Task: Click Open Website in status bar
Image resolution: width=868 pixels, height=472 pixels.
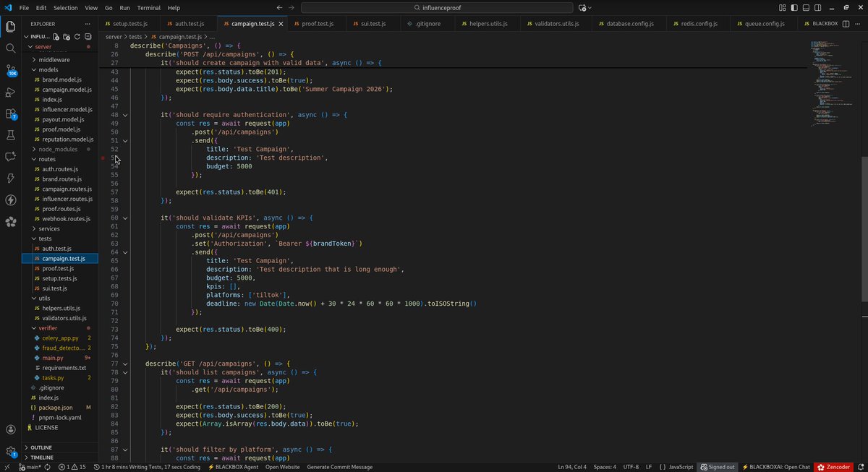Action: pyautogui.click(x=282, y=467)
